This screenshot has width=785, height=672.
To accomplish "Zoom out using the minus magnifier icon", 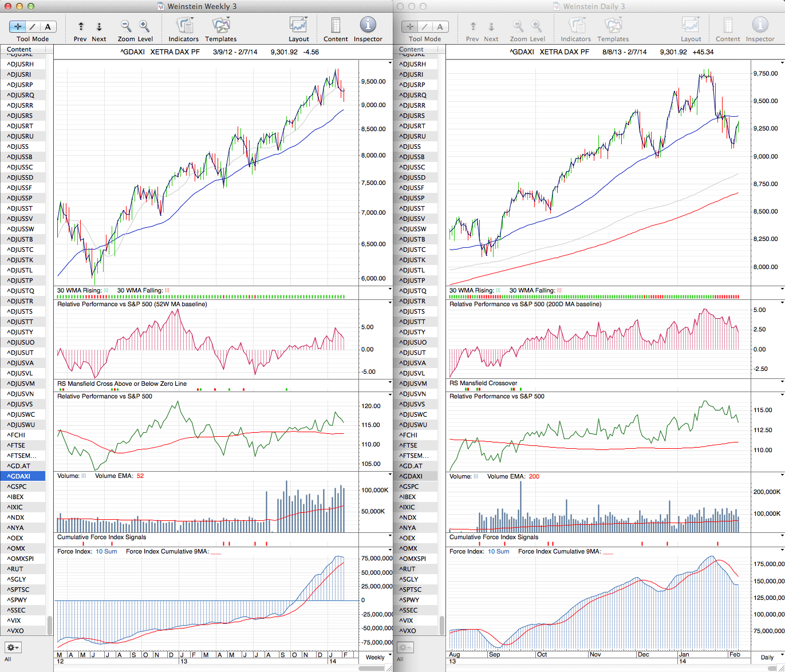I will tap(126, 26).
